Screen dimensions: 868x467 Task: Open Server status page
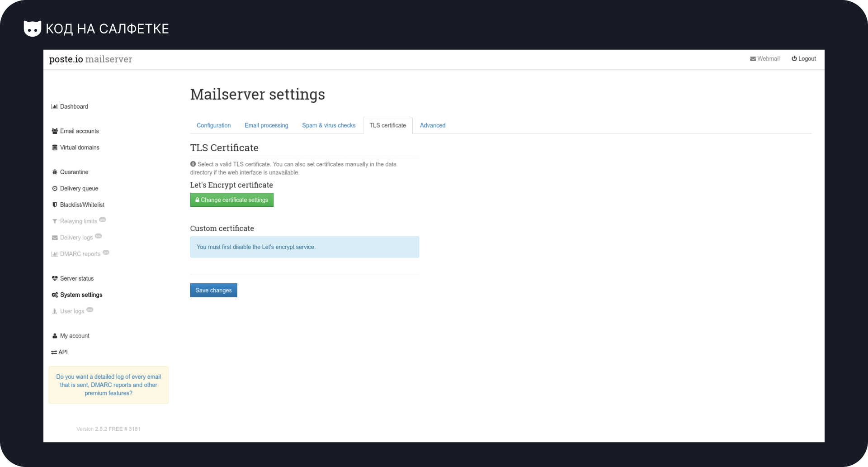[x=73, y=279]
